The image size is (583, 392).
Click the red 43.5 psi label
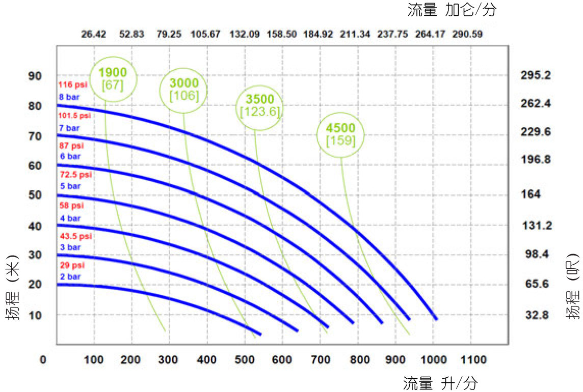click(75, 236)
